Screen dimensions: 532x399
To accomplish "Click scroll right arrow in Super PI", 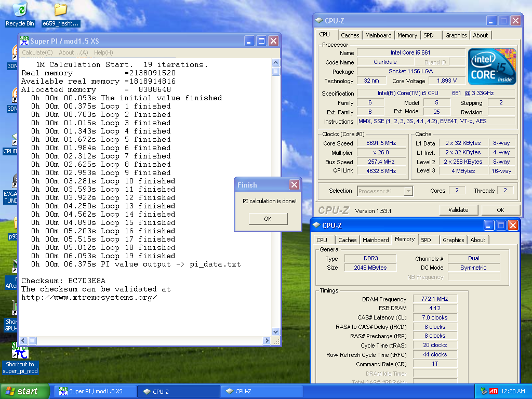I will coord(267,340).
